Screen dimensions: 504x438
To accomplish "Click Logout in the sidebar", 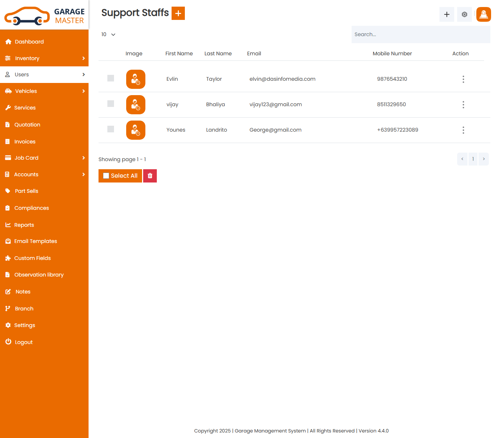I will point(24,342).
